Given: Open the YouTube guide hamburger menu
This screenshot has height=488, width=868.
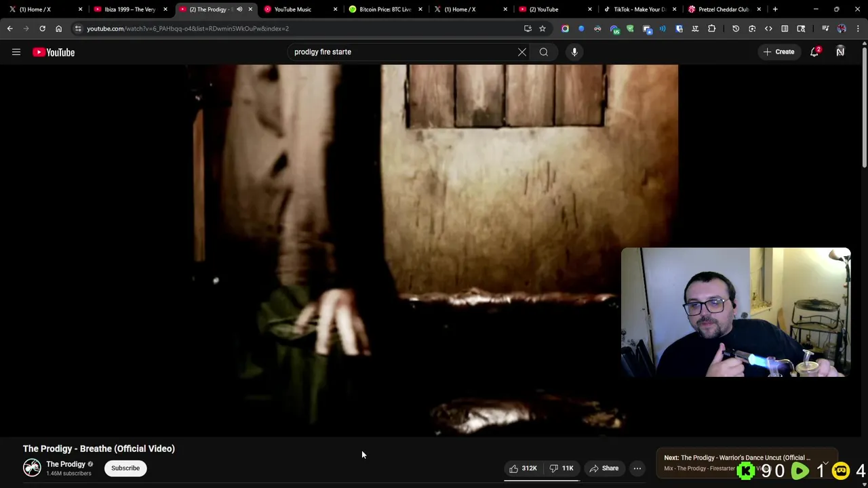Looking at the screenshot, I should pyautogui.click(x=16, y=52).
